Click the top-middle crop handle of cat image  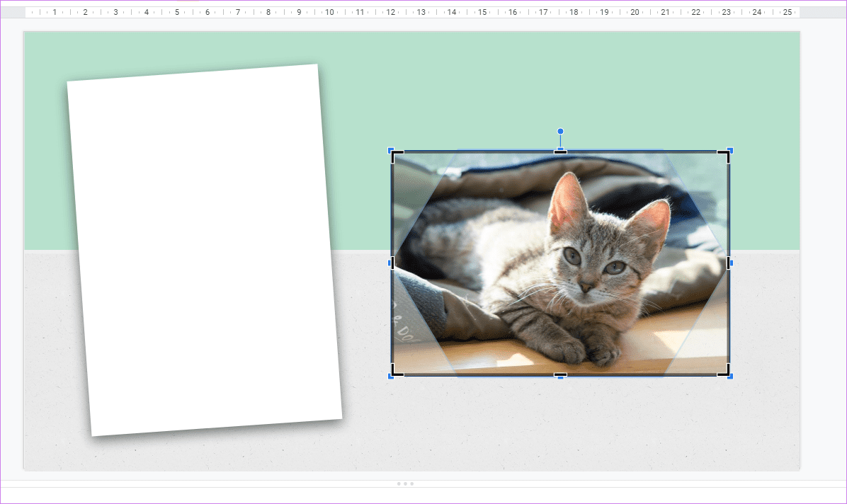pos(560,152)
